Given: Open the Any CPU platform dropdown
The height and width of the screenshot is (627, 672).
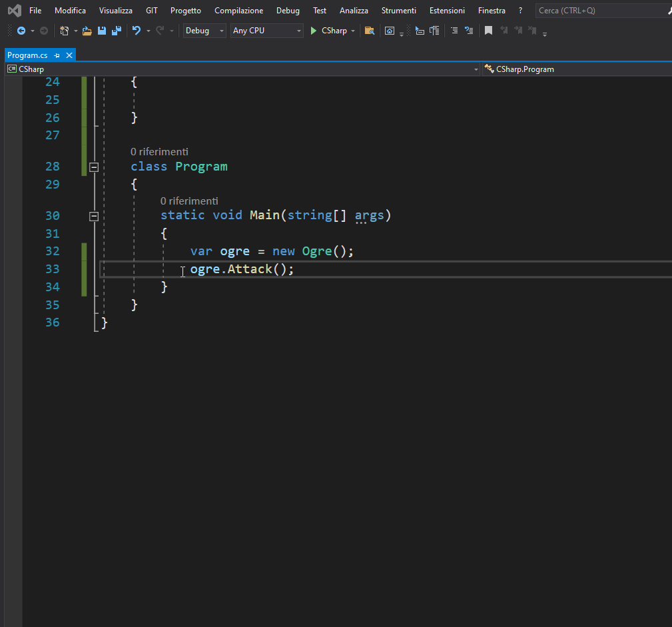Looking at the screenshot, I should pos(266,31).
